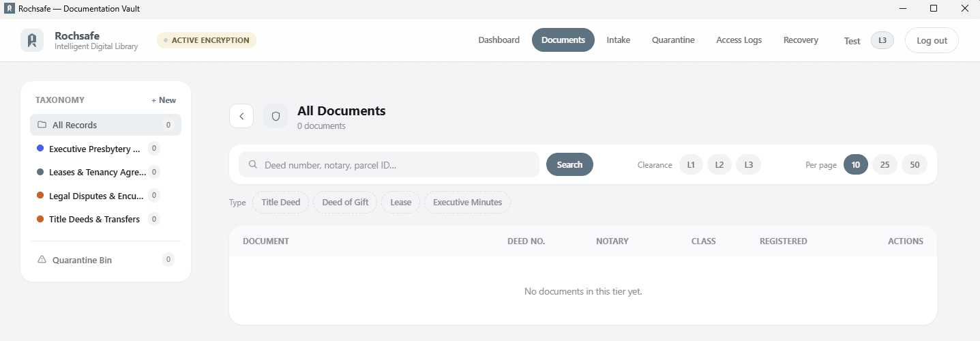Click the back arrow button beside All Documents
Screen dimensions: 980x341
241,116
